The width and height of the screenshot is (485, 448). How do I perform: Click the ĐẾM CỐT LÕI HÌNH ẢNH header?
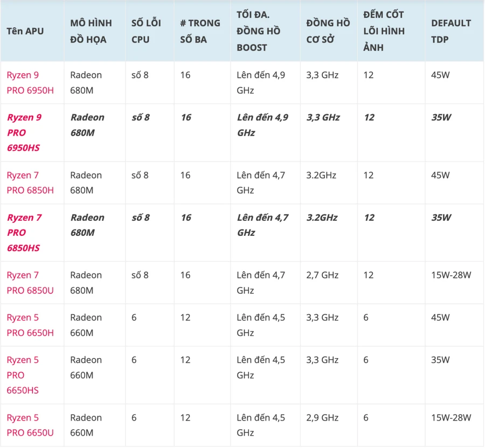point(384,31)
